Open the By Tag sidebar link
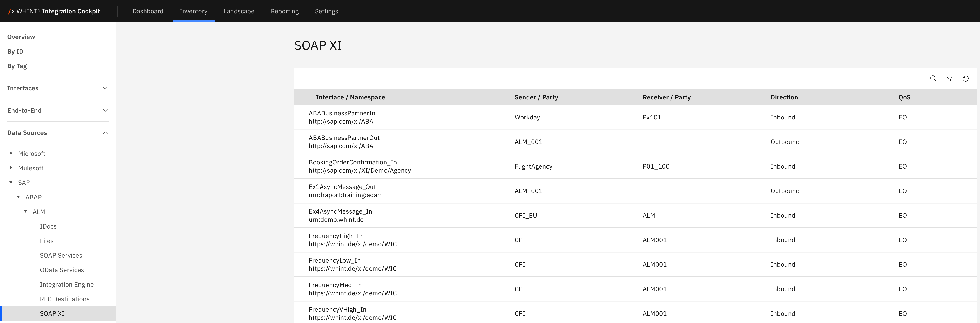 coord(17,66)
